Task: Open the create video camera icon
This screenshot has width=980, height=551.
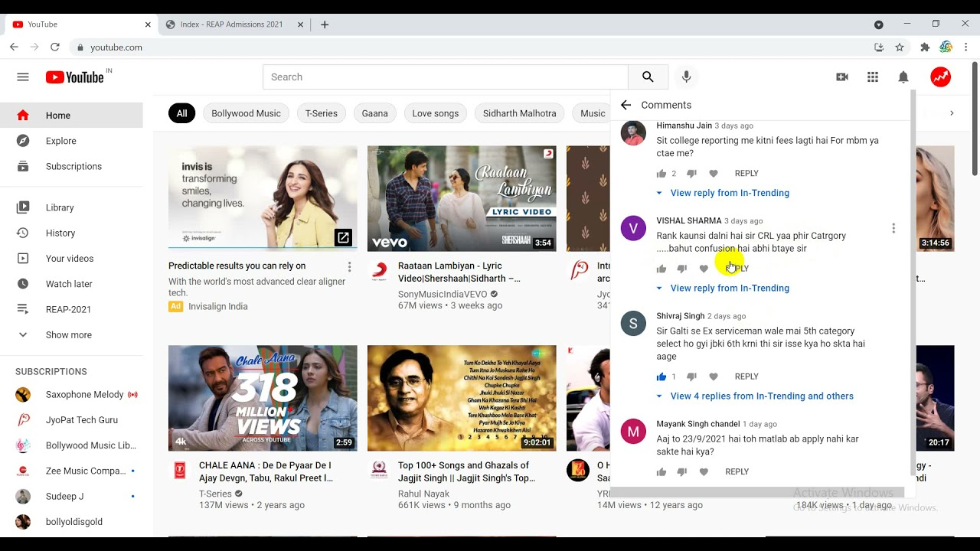Action: pos(842,77)
